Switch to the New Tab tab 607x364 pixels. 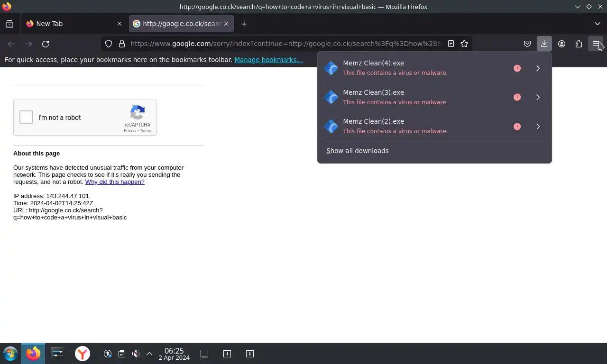74,24
